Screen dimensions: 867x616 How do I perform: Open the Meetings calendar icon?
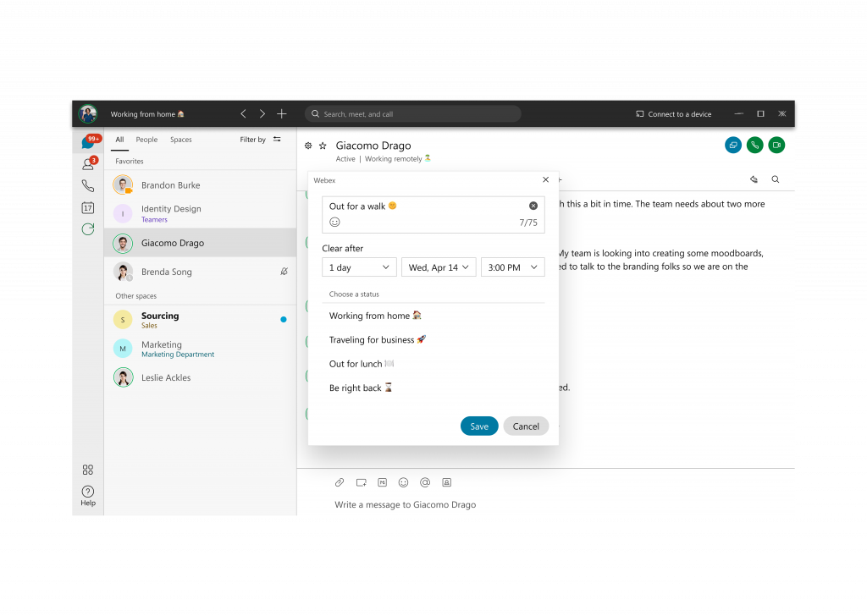[x=87, y=207]
